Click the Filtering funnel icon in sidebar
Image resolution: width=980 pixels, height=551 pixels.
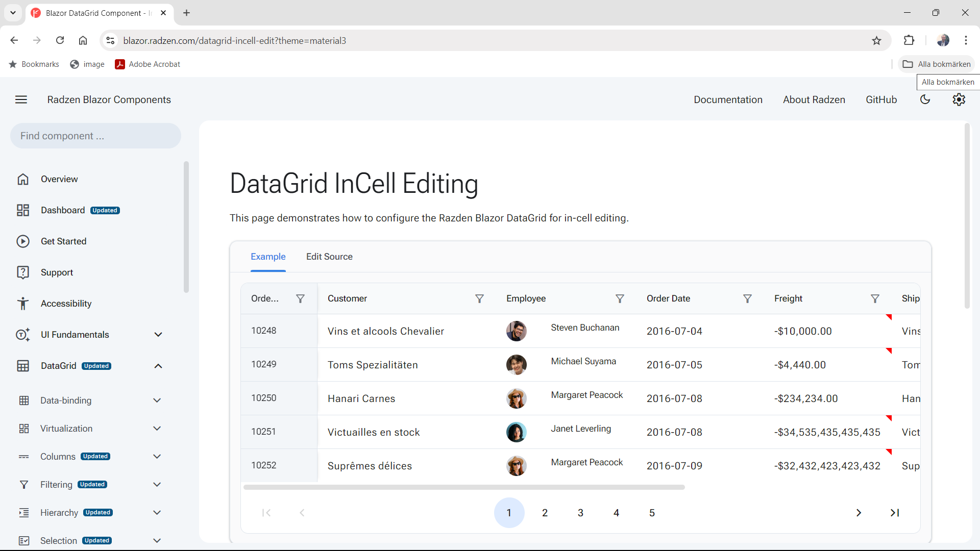[24, 485]
